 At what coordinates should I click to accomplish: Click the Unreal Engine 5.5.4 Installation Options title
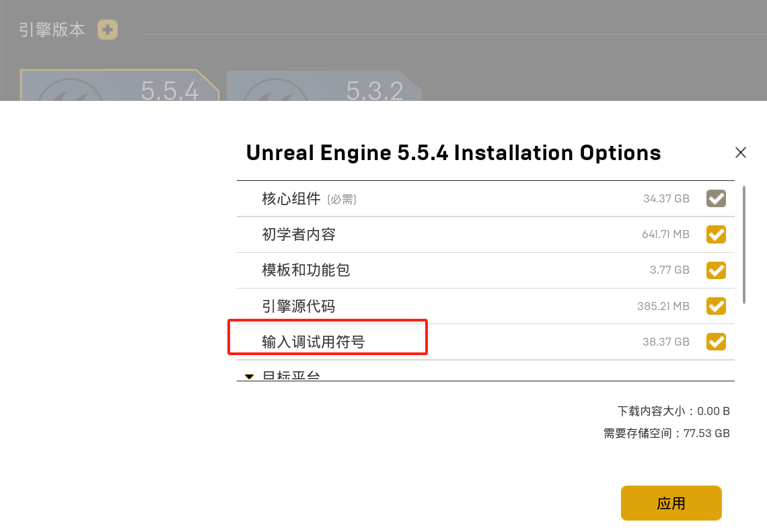pyautogui.click(x=453, y=153)
